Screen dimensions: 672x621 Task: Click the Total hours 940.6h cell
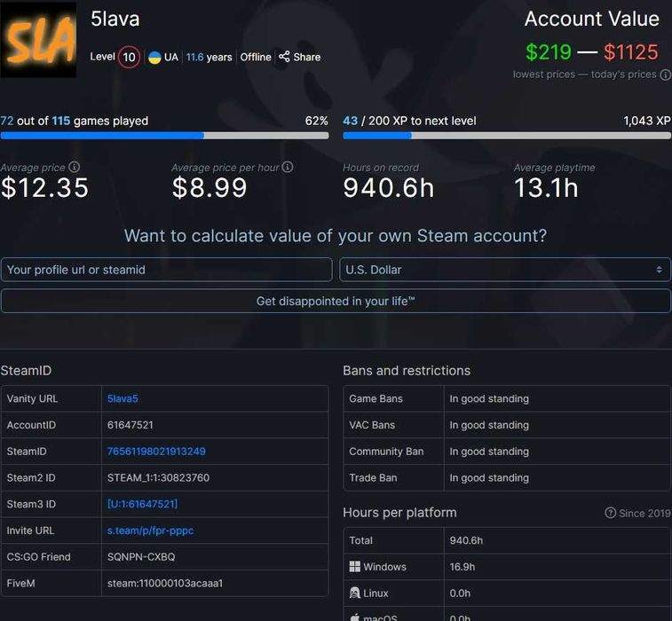click(557, 540)
